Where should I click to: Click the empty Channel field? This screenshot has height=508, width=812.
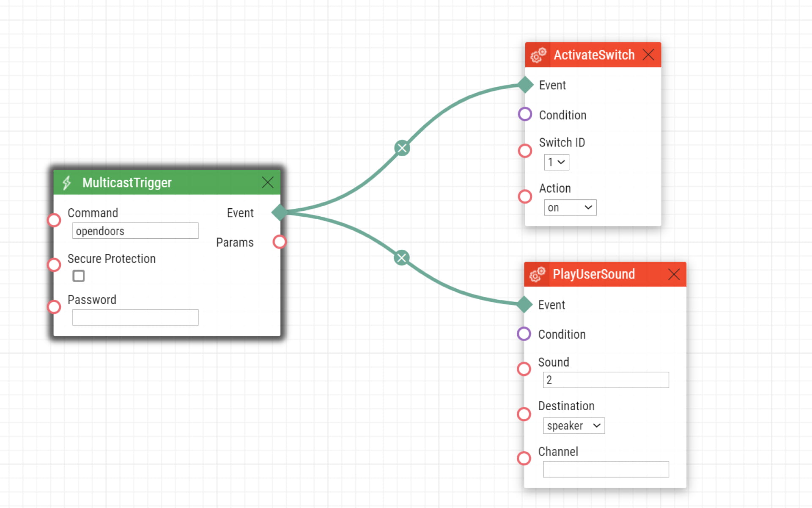(x=606, y=469)
